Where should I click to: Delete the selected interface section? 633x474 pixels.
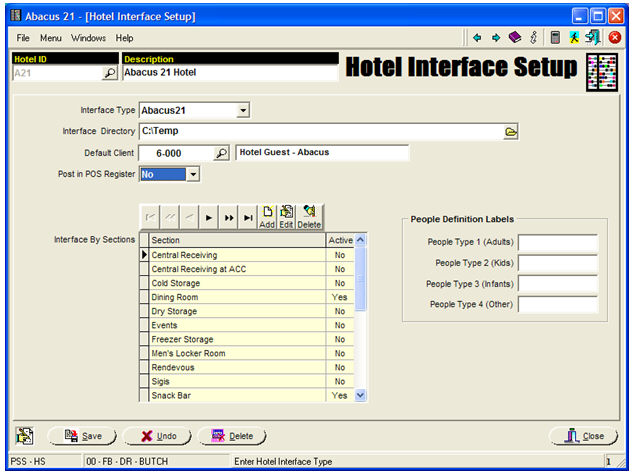pos(309,218)
